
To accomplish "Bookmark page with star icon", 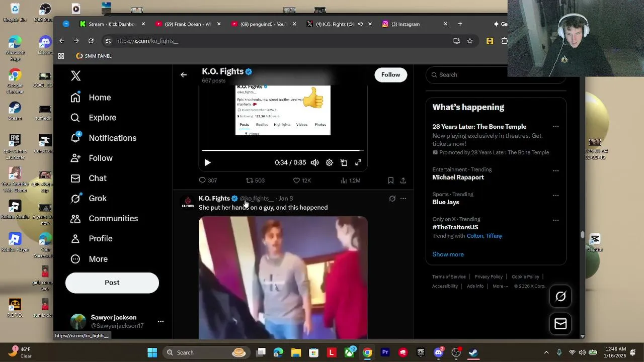I will click(x=470, y=41).
